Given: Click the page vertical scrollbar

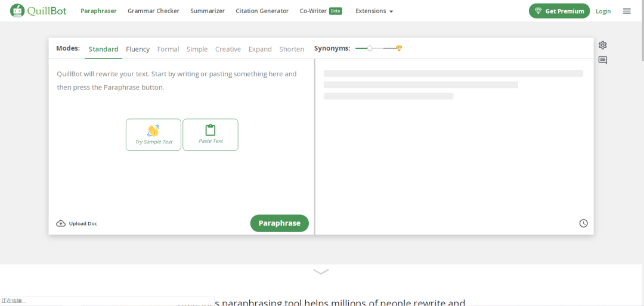Looking at the screenshot, I should tap(642, 31).
